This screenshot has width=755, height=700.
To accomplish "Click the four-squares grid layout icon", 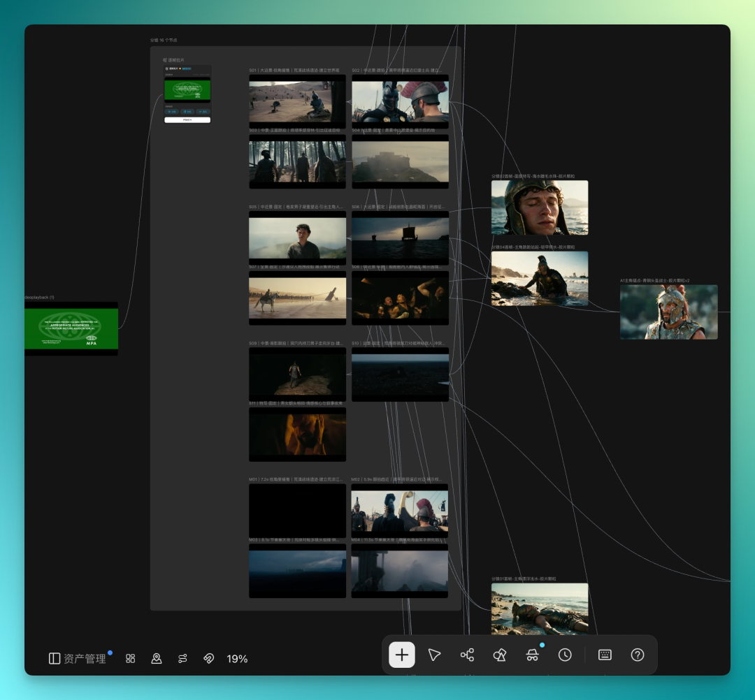I will (131, 658).
